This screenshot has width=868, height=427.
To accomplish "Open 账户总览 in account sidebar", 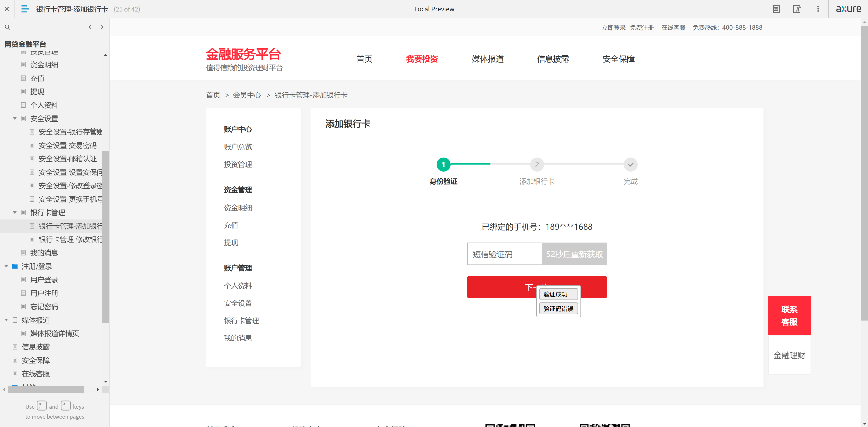I will tap(238, 147).
